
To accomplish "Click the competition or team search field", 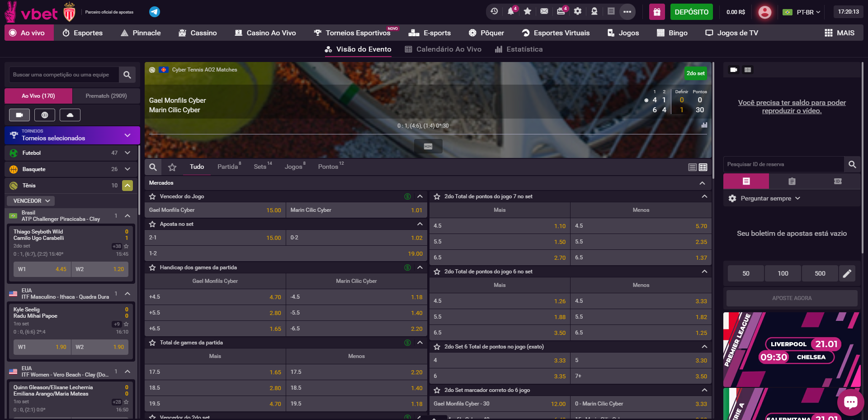I will (x=63, y=75).
